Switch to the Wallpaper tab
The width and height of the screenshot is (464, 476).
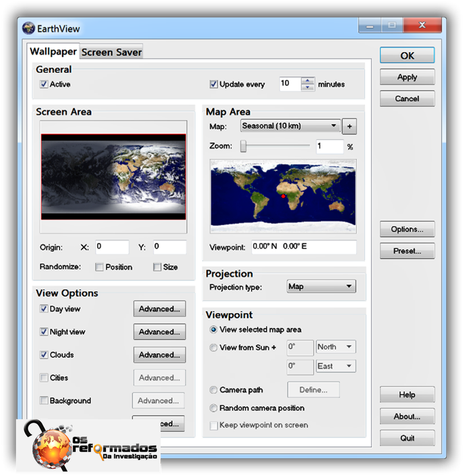click(x=53, y=51)
